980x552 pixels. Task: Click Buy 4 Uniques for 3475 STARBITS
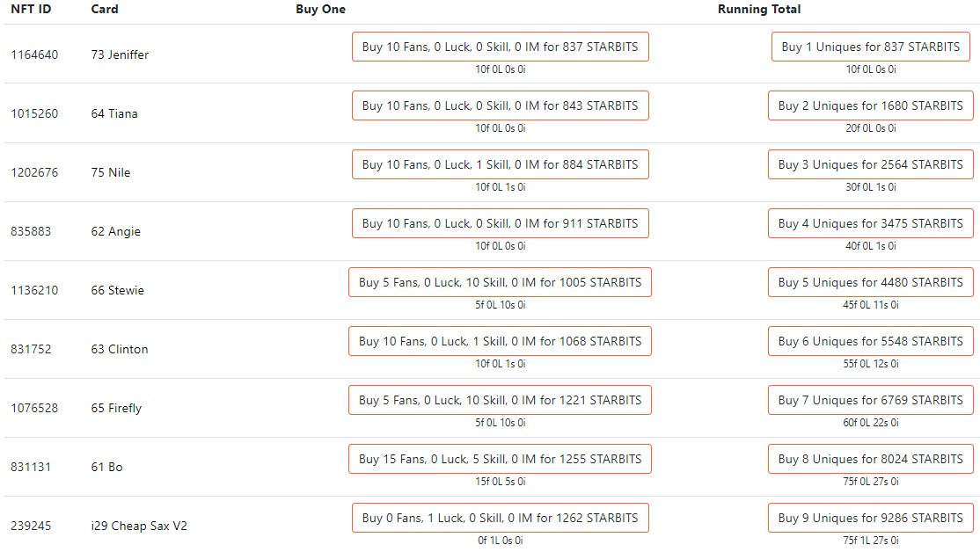tap(871, 223)
